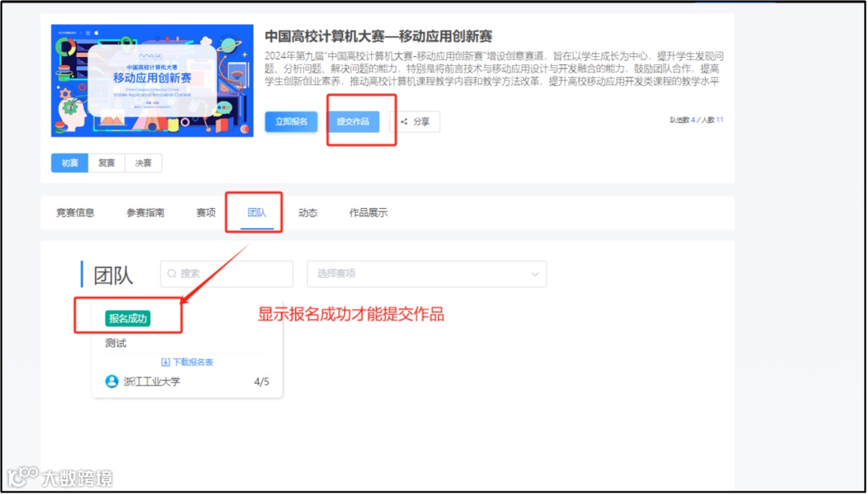Select the 复赛 stage tab
The height and width of the screenshot is (494, 868).
106,163
